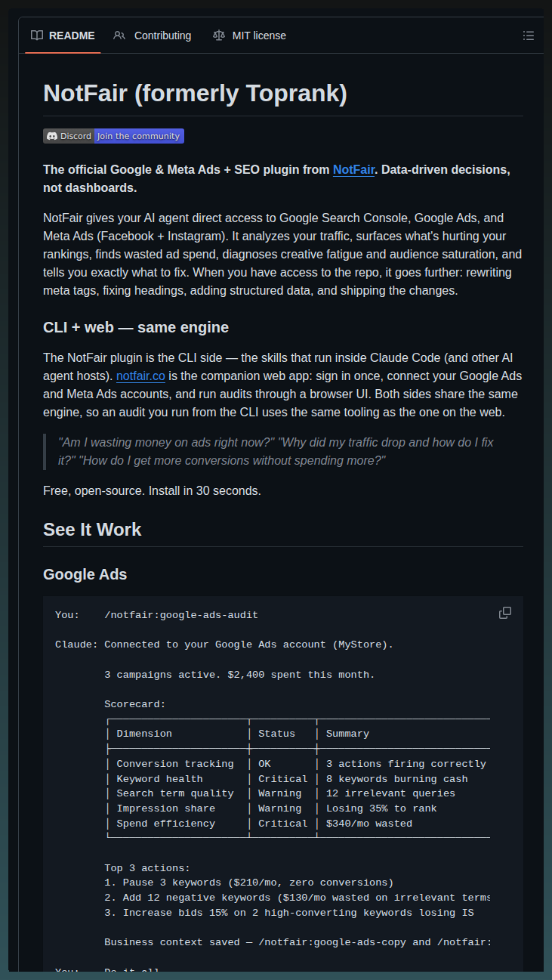Click 'Business context saved' line

pyautogui.click(x=298, y=942)
